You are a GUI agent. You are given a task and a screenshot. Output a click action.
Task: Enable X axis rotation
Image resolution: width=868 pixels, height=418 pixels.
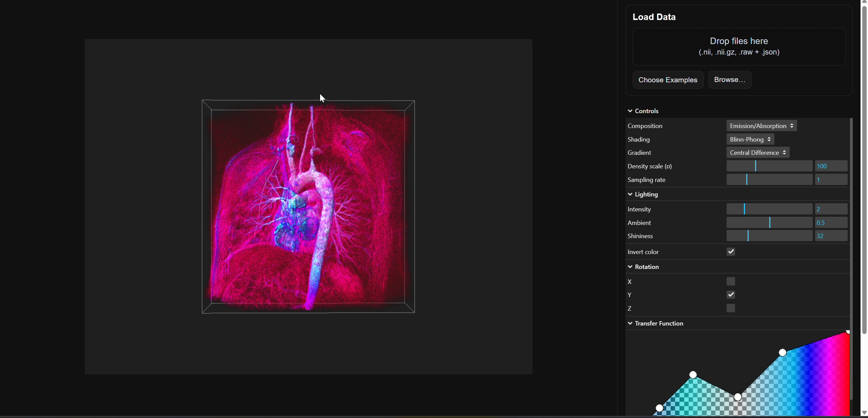(x=731, y=281)
